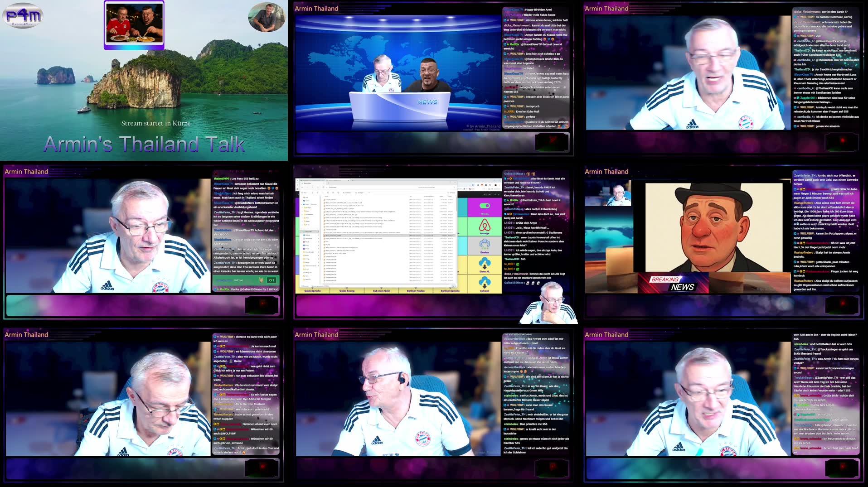Trigger the Schrank soundboard tile
This screenshot has width=868, height=487.
(485, 284)
